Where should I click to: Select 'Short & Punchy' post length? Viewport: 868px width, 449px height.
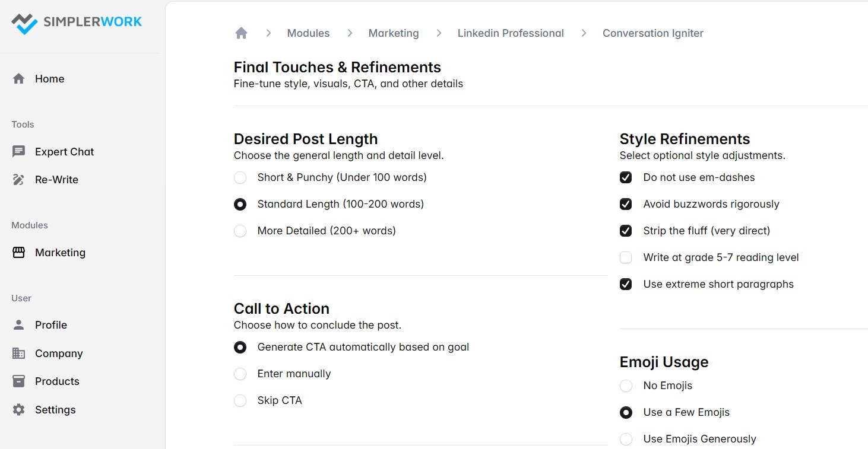click(240, 177)
